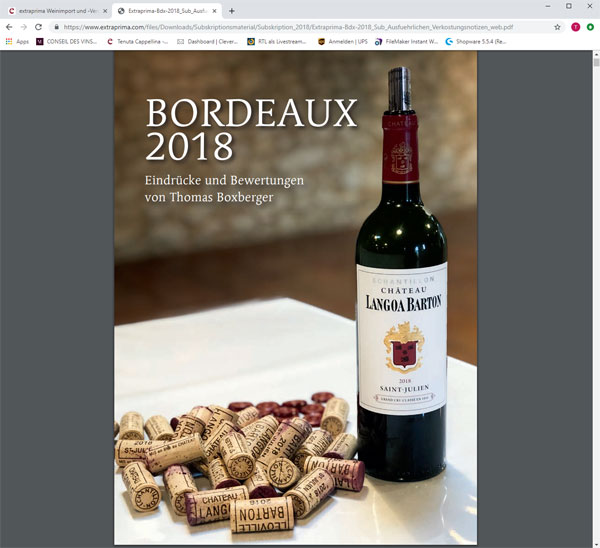Viewport: 600px width, 548px height.
Task: Bookmark this page with the star icon
Action: click(557, 27)
